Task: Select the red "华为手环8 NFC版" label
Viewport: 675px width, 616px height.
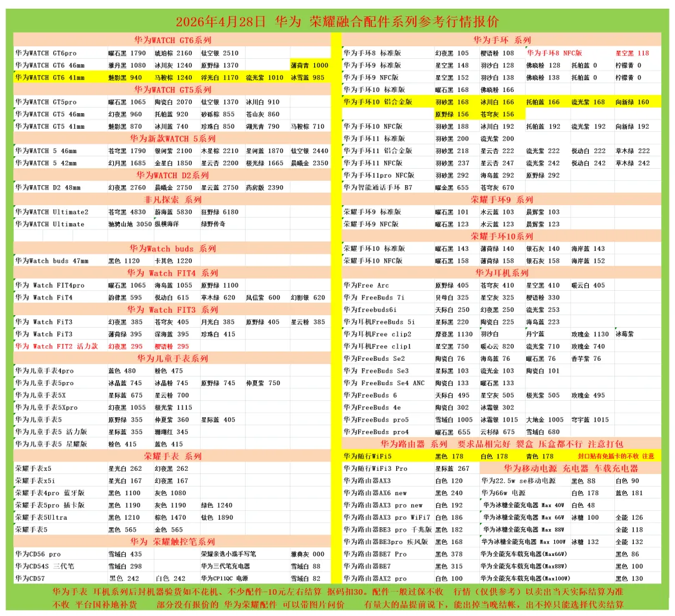Action: 554,53
